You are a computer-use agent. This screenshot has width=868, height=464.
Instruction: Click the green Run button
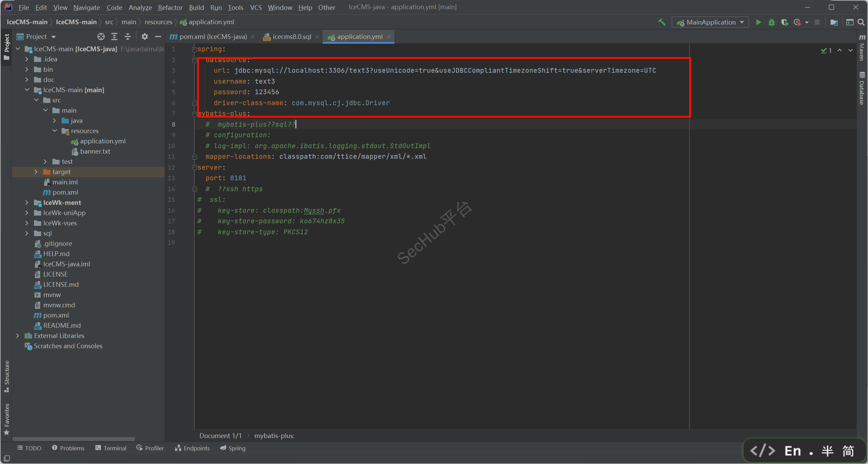(x=758, y=22)
